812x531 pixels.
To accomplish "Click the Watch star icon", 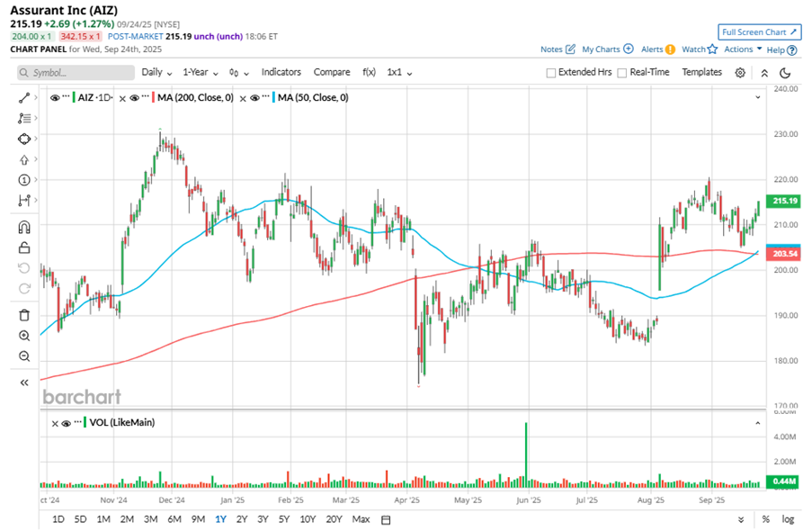I will click(712, 49).
